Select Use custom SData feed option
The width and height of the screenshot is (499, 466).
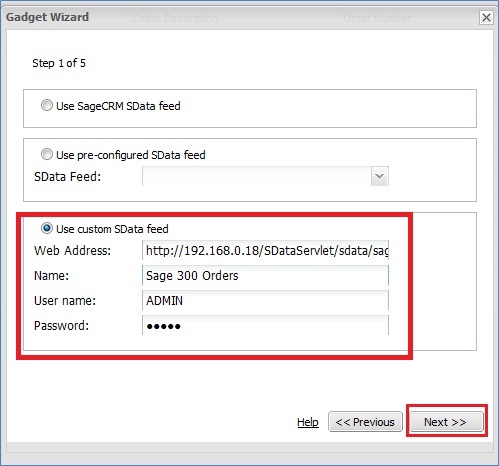(47, 228)
